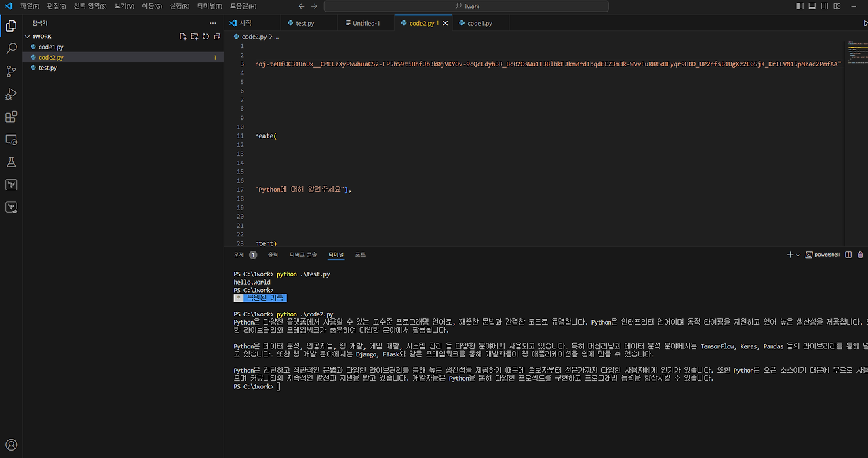This screenshot has height=458, width=868.
Task: Open the 터미널(T) menu
Action: pos(210,6)
